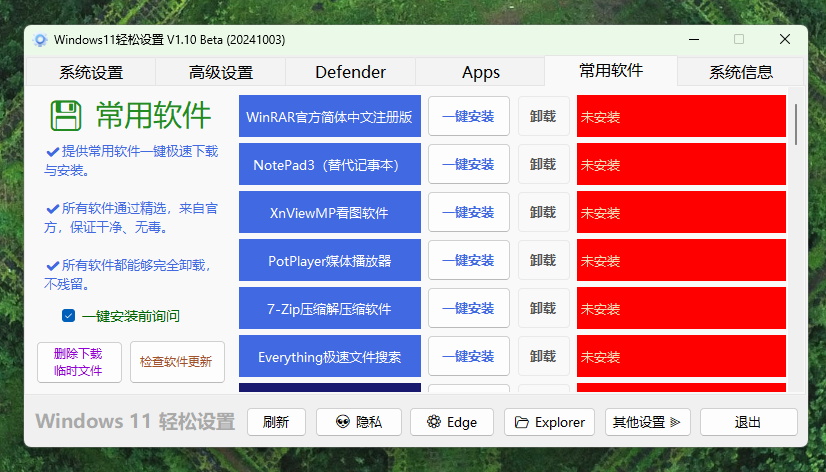Image resolution: width=826 pixels, height=472 pixels.
Task: Click the software list vertical scrollbar thumb
Action: point(795,124)
